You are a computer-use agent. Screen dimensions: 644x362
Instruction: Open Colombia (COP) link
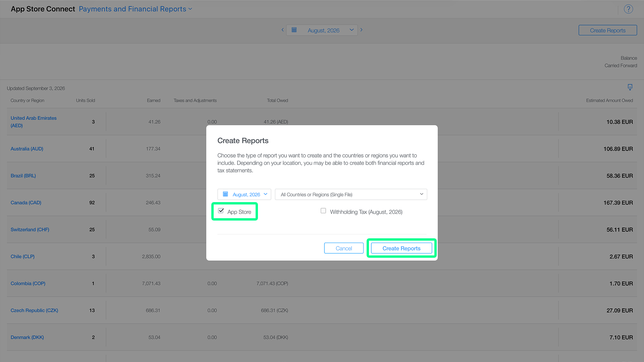(x=28, y=284)
